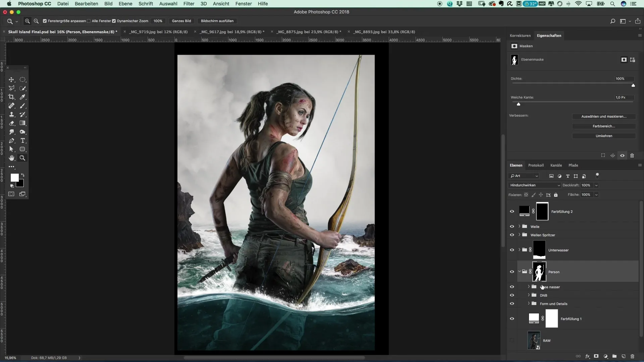Image resolution: width=644 pixels, height=362 pixels.
Task: Expand the DNB group
Action: click(x=529, y=295)
